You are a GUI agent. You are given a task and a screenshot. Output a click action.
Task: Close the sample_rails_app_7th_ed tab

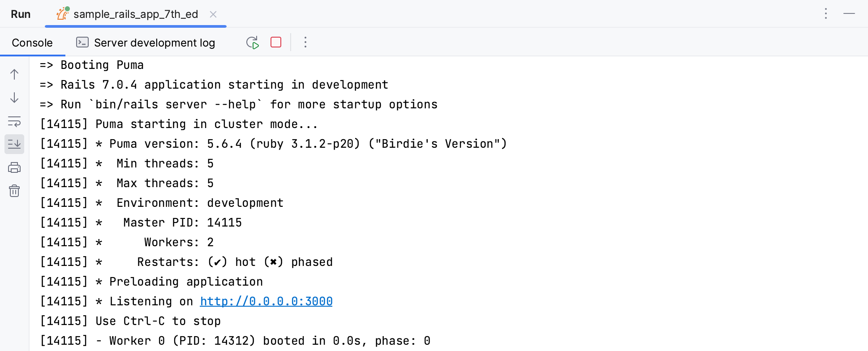click(213, 14)
